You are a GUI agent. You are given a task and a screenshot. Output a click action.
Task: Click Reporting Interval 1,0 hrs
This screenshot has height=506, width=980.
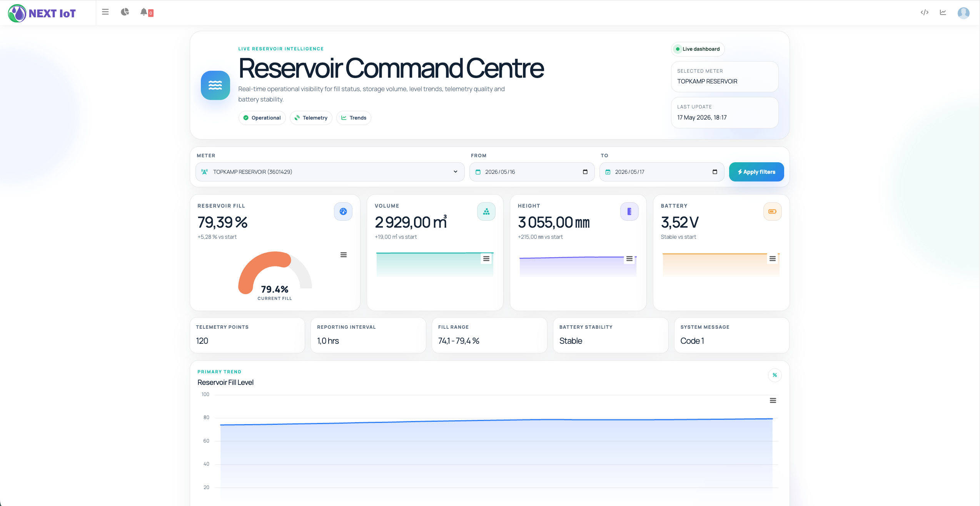[328, 341]
